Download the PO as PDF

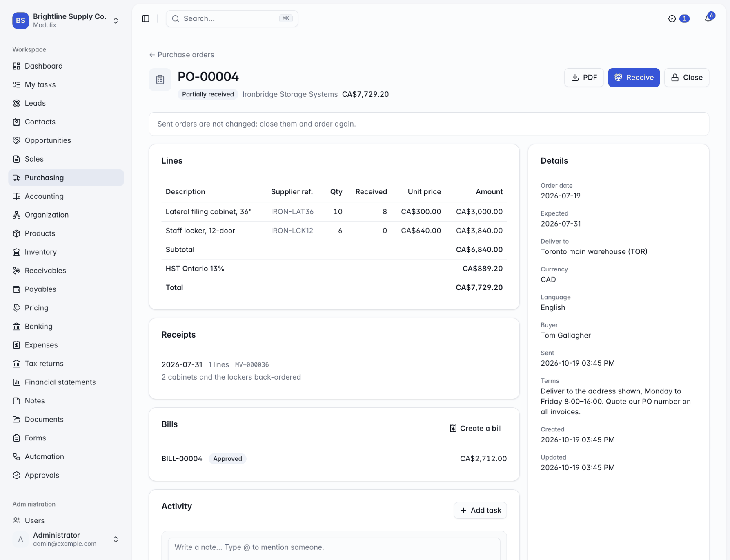(584, 78)
